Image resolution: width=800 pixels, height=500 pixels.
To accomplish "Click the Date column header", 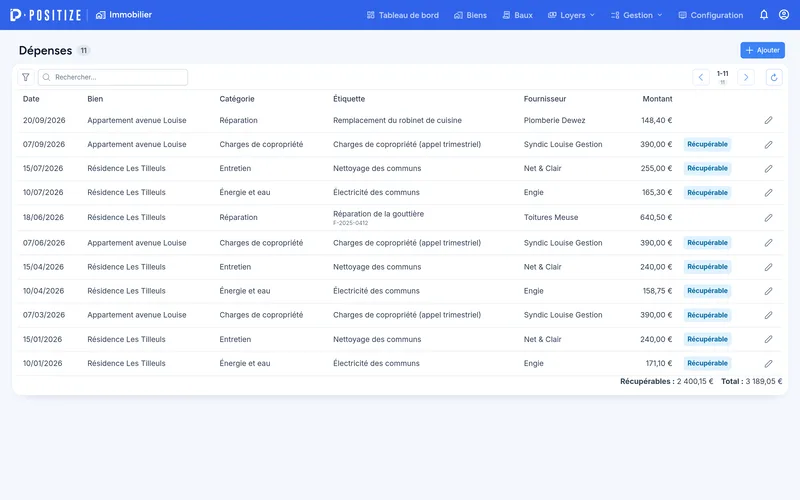I will pos(31,99).
